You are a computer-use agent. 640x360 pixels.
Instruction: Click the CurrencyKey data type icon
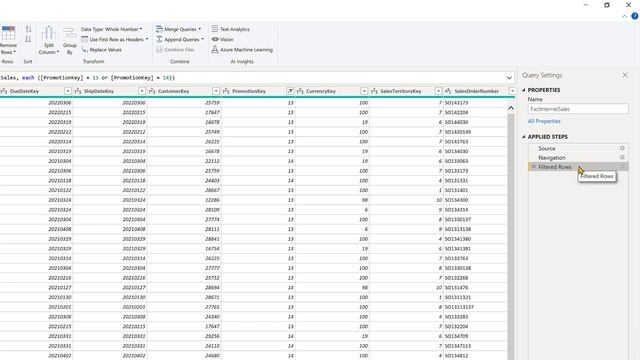[300, 91]
